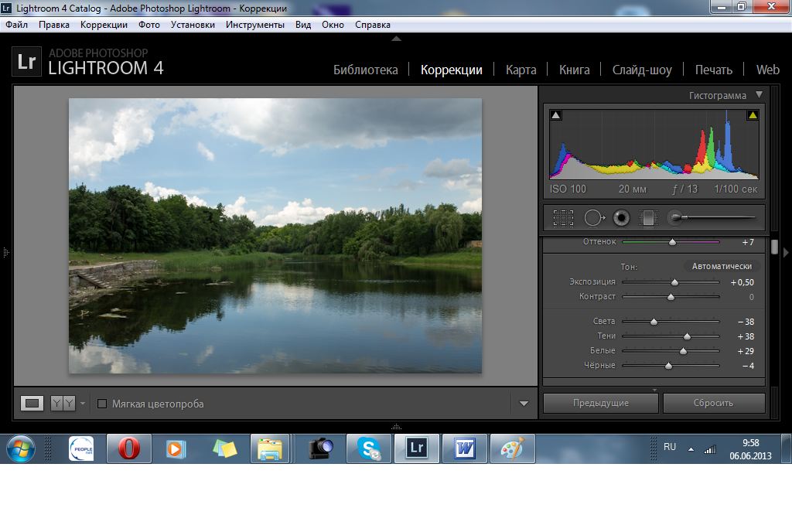
Task: Open the Инструменты menu
Action: (254, 24)
